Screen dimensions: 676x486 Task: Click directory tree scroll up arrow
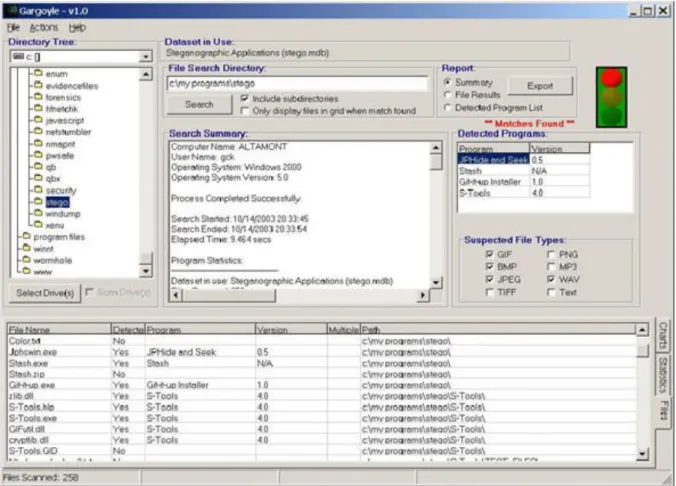[146, 74]
